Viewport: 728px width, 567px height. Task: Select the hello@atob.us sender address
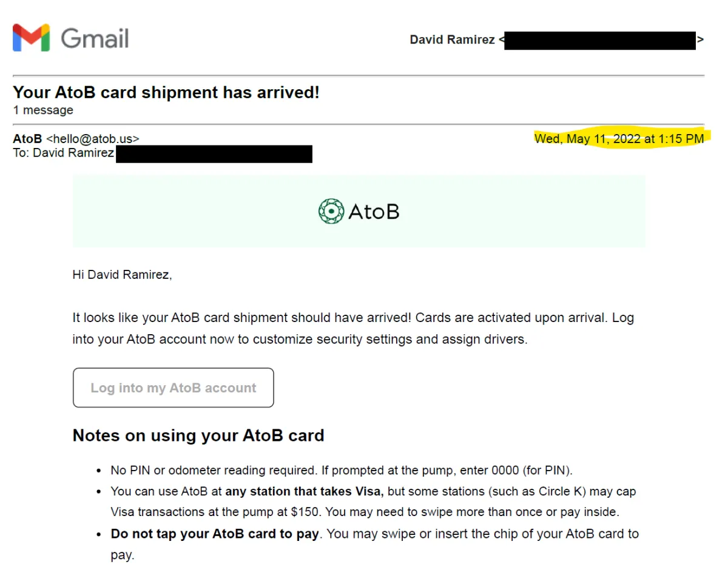(93, 139)
